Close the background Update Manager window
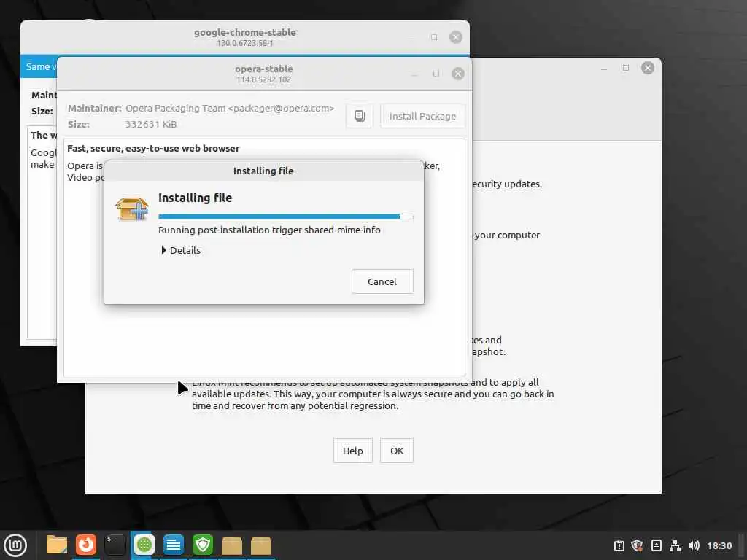This screenshot has height=560, width=747. (648, 68)
